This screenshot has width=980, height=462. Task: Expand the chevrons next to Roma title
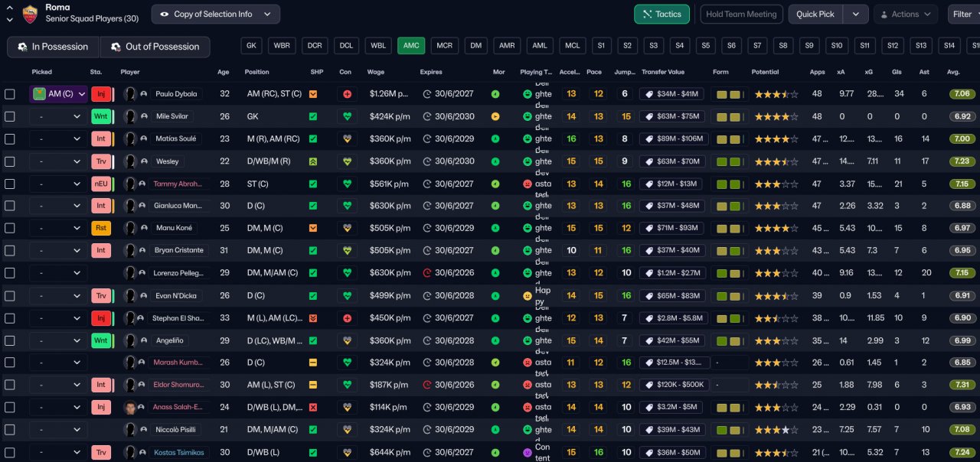coord(9,14)
